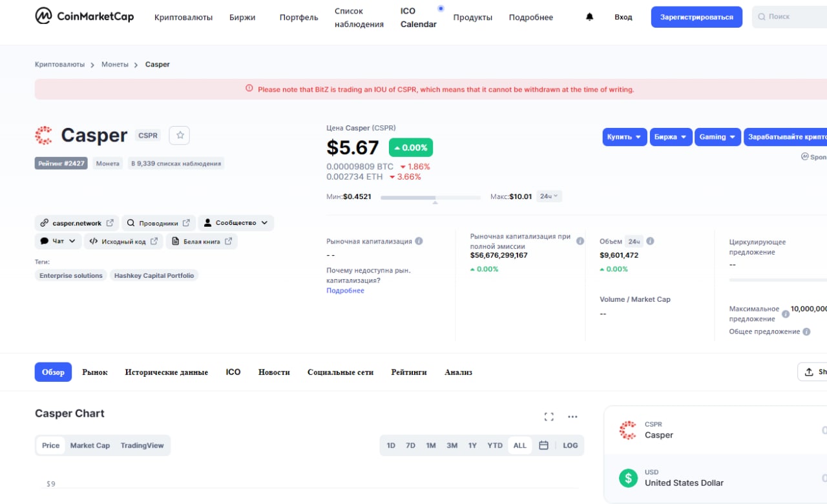This screenshot has width=827, height=504.
Task: Open the Биржи nav menu
Action: pos(242,17)
